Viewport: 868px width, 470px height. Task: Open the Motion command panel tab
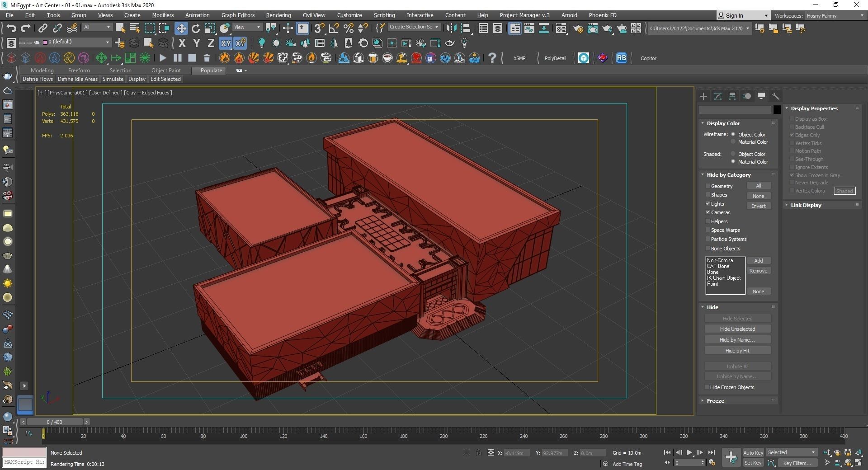point(747,96)
